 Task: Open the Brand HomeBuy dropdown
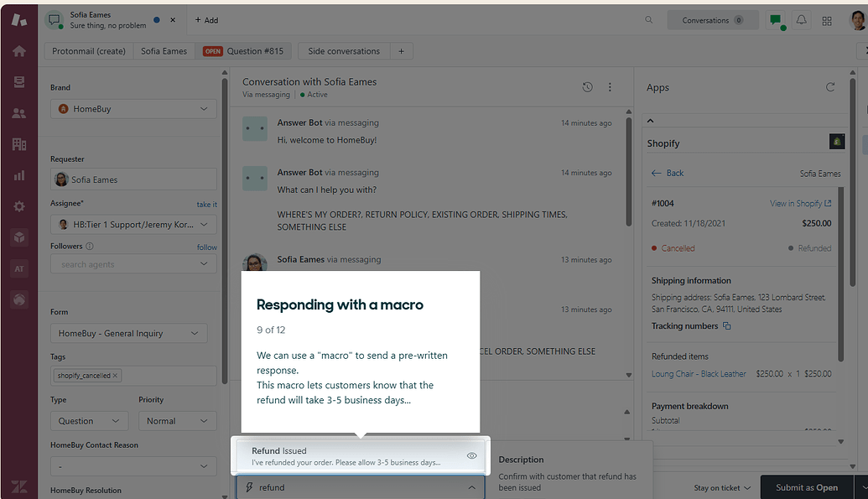coord(133,109)
